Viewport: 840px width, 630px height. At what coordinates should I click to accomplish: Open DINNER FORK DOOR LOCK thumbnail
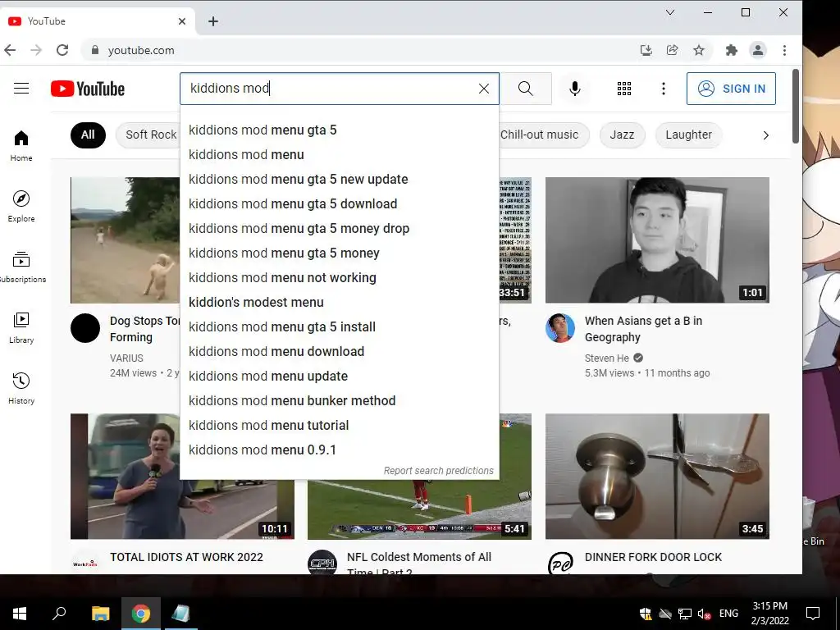click(x=657, y=477)
